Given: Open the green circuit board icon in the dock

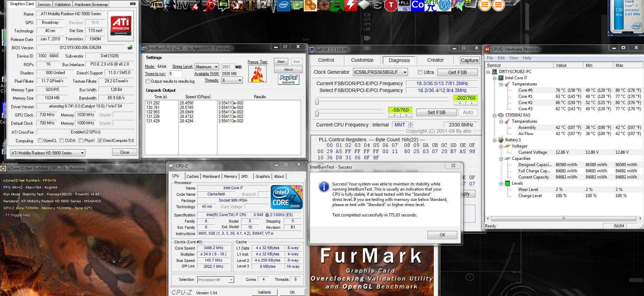Looking at the screenshot, I should click(x=297, y=5).
